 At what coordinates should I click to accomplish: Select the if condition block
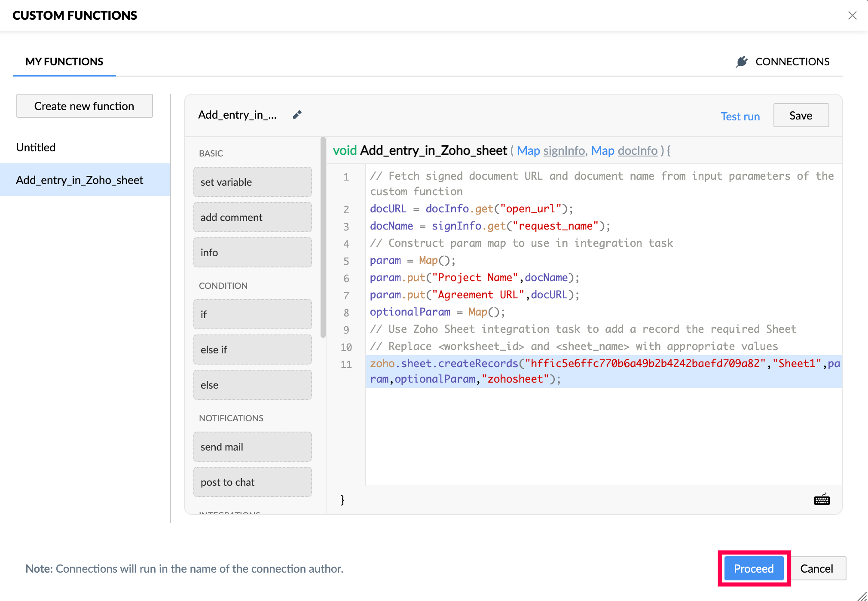(253, 314)
